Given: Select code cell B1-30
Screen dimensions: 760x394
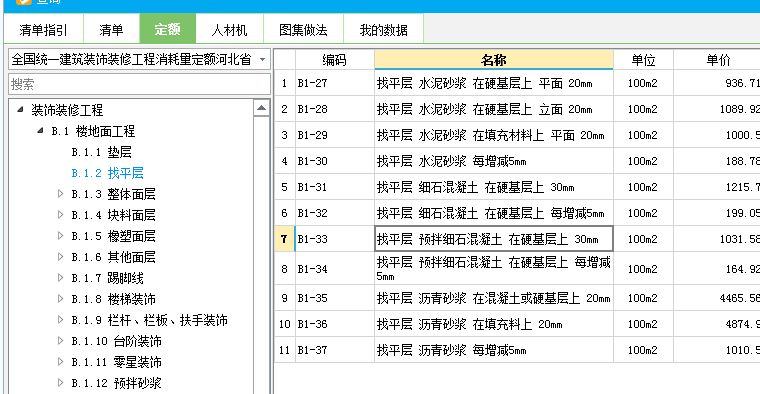Looking at the screenshot, I should pyautogui.click(x=334, y=161).
